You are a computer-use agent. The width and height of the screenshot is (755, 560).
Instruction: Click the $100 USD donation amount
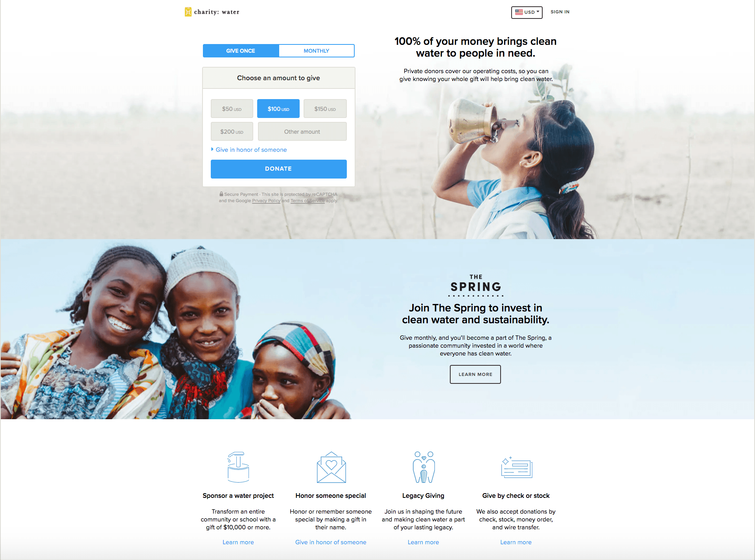[278, 109]
